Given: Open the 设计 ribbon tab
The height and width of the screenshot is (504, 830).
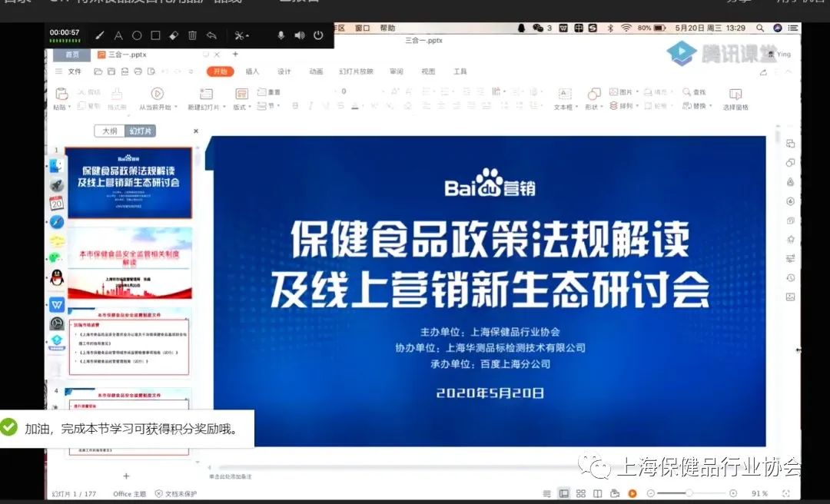Looking at the screenshot, I should pyautogui.click(x=284, y=71).
